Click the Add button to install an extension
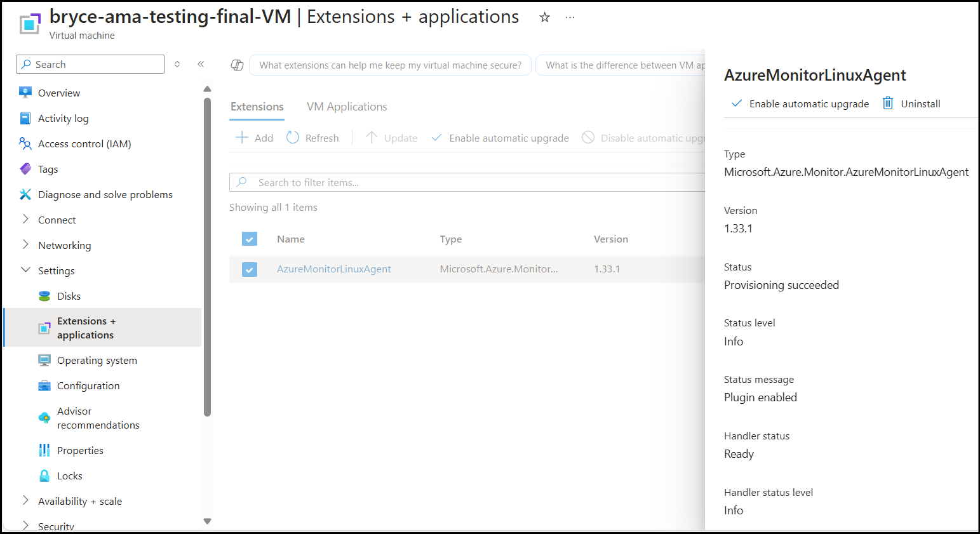 pyautogui.click(x=253, y=138)
